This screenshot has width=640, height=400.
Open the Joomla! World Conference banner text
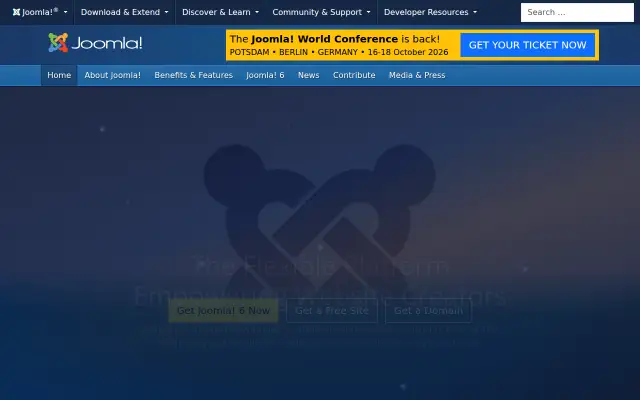coord(339,45)
